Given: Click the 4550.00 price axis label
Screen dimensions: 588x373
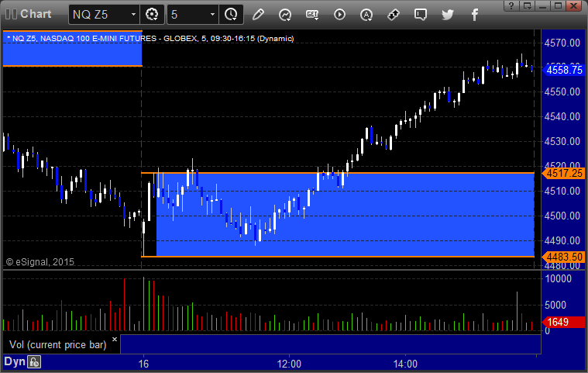Looking at the screenshot, I should coord(562,92).
